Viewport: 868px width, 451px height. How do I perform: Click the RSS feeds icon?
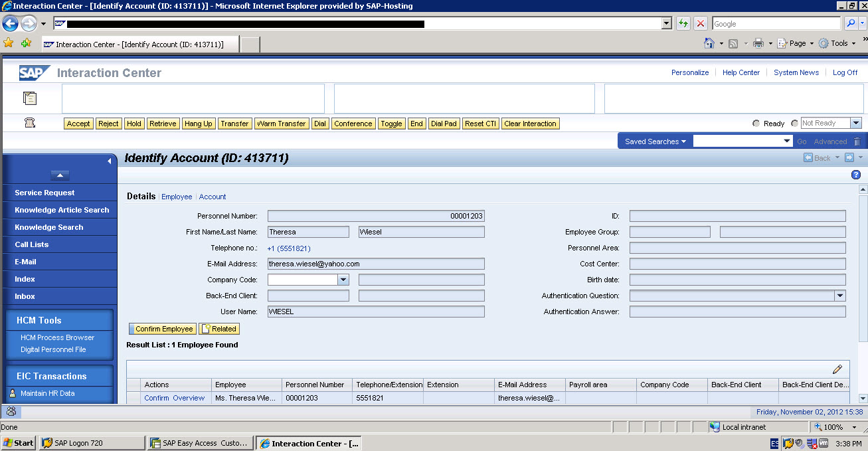point(733,43)
